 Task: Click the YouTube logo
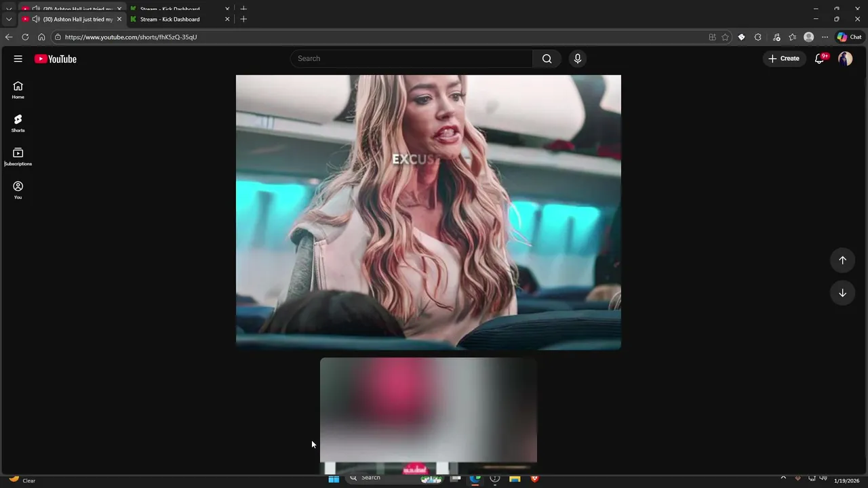pos(56,59)
